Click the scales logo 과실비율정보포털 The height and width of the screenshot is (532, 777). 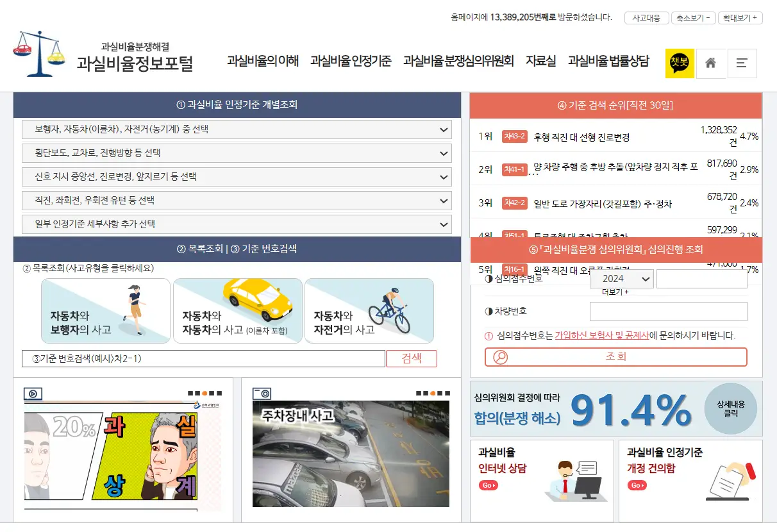click(x=103, y=55)
